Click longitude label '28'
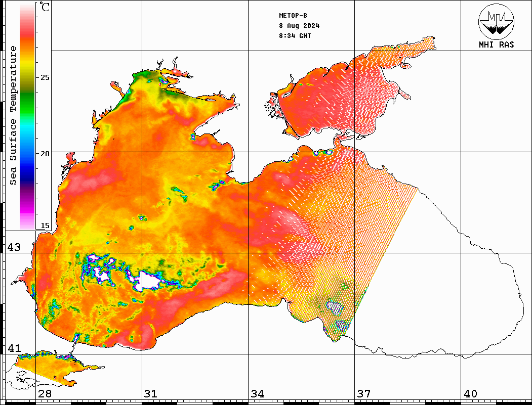Image resolution: width=532 pixels, height=405 pixels. [x=45, y=394]
